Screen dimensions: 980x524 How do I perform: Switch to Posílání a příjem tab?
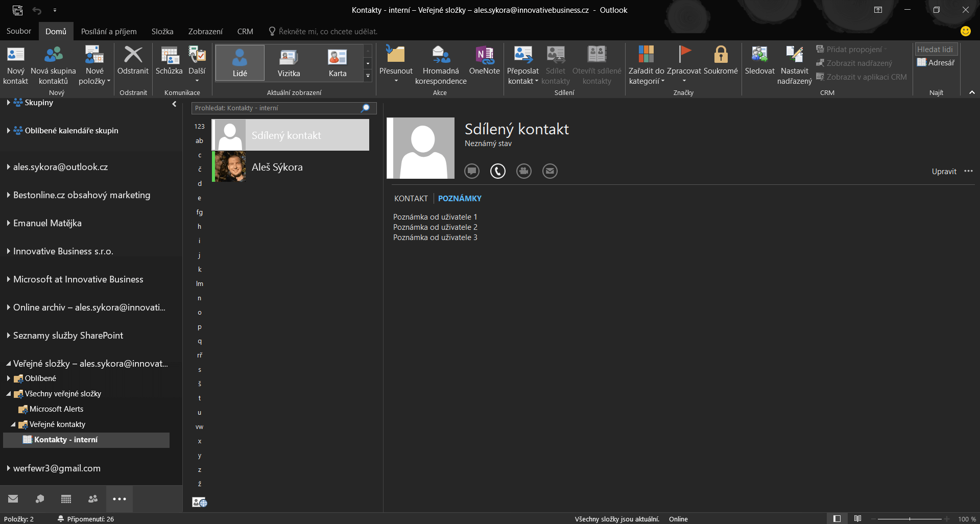109,31
